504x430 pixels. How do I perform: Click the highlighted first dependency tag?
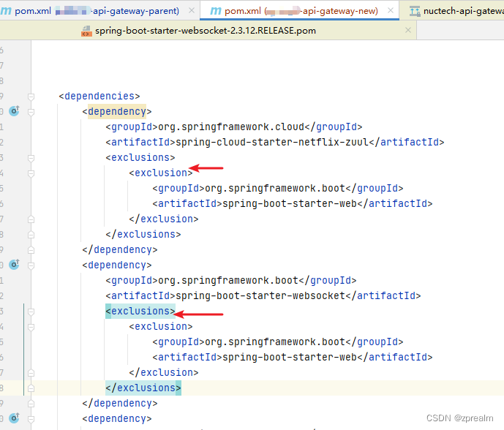tap(117, 111)
